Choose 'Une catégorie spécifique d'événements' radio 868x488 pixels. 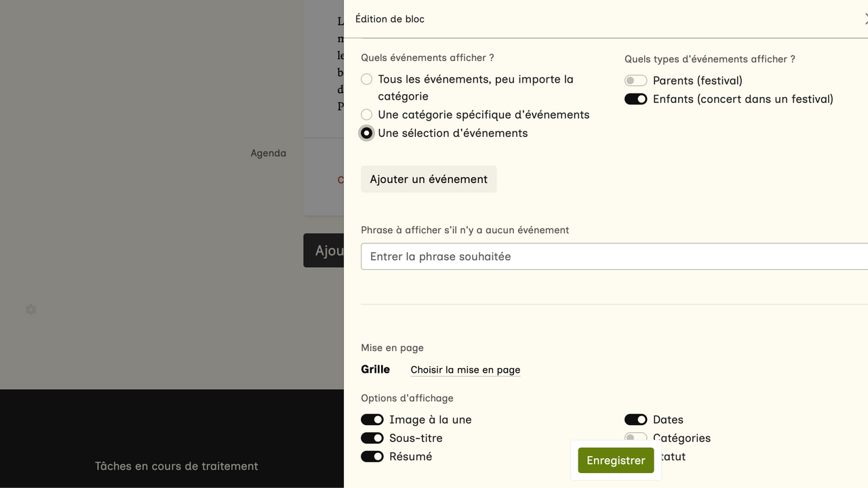coord(367,115)
